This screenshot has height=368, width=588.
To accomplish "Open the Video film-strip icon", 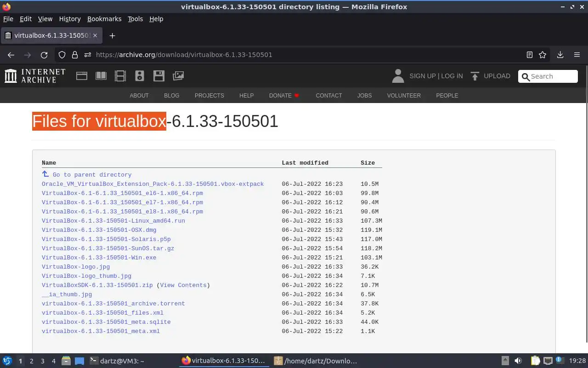I will point(120,76).
